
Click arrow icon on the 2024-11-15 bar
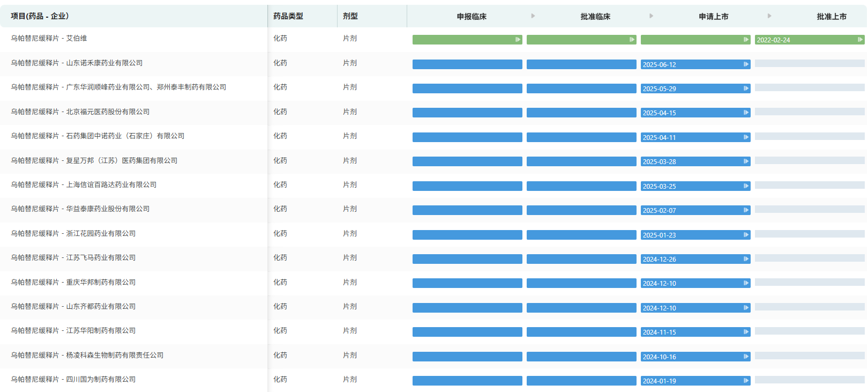tap(746, 332)
